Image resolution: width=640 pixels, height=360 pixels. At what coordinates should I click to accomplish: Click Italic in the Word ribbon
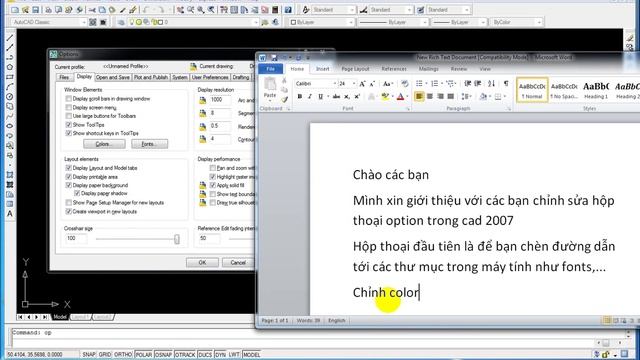pos(310,97)
